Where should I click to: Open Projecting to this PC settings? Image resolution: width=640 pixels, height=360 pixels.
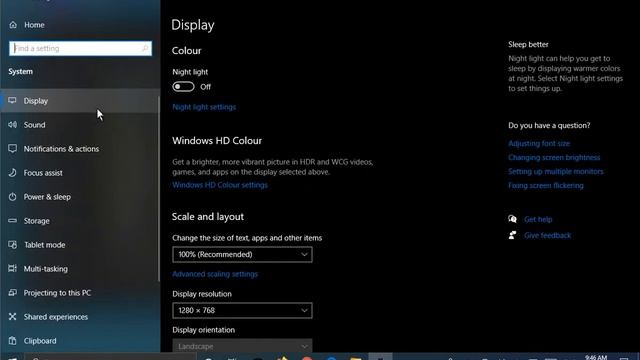[80, 293]
